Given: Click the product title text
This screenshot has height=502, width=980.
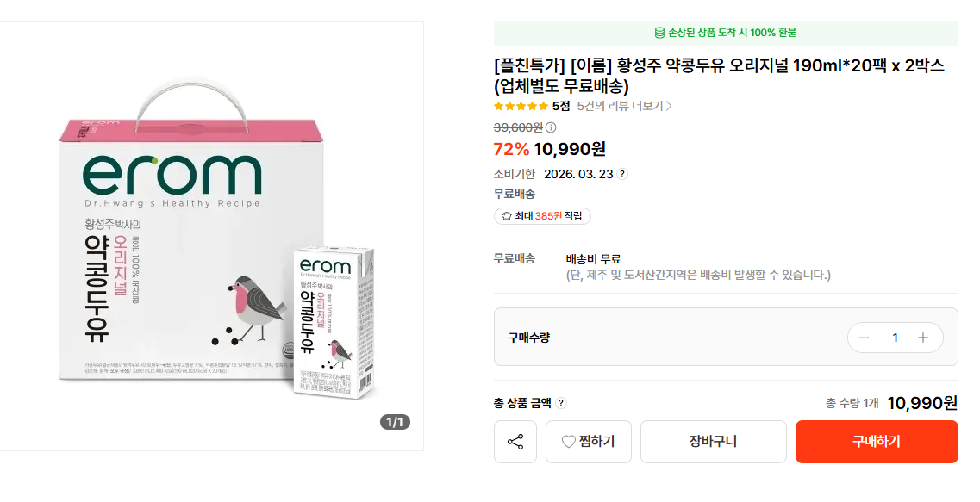Looking at the screenshot, I should click(x=719, y=76).
